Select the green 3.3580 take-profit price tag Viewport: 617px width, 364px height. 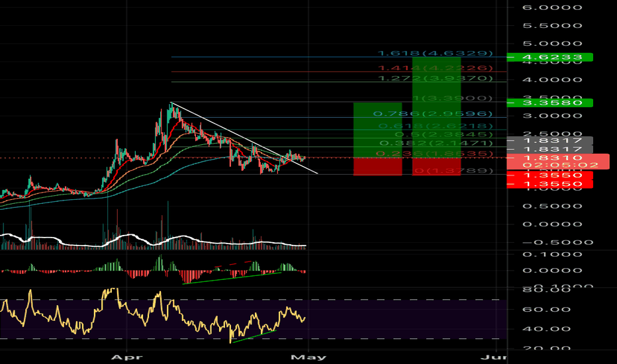point(549,103)
